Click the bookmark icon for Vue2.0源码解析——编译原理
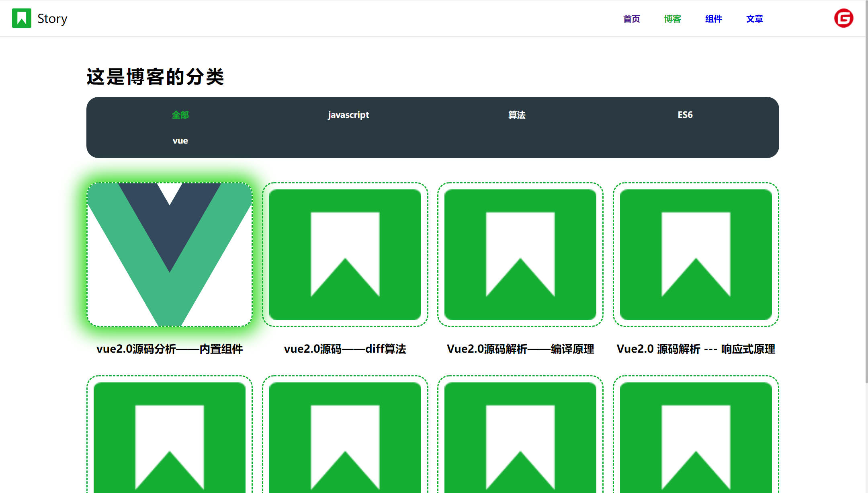Screen dimensions: 868x493 [x=520, y=253]
